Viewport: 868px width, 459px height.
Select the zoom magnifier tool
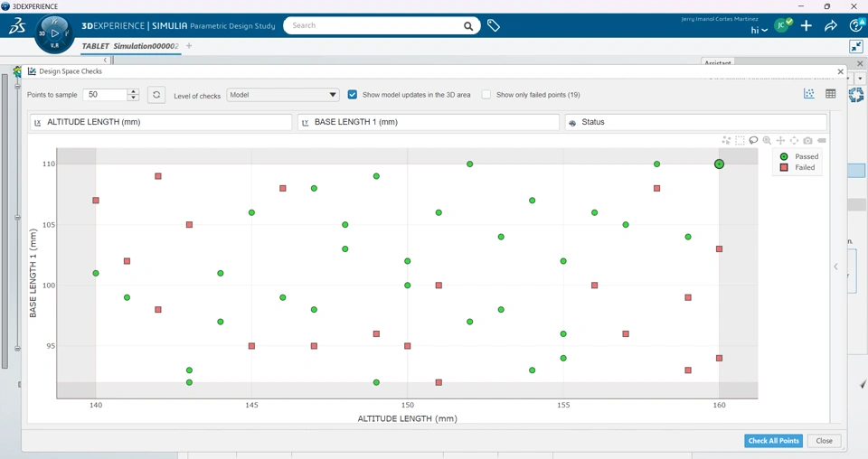(767, 140)
